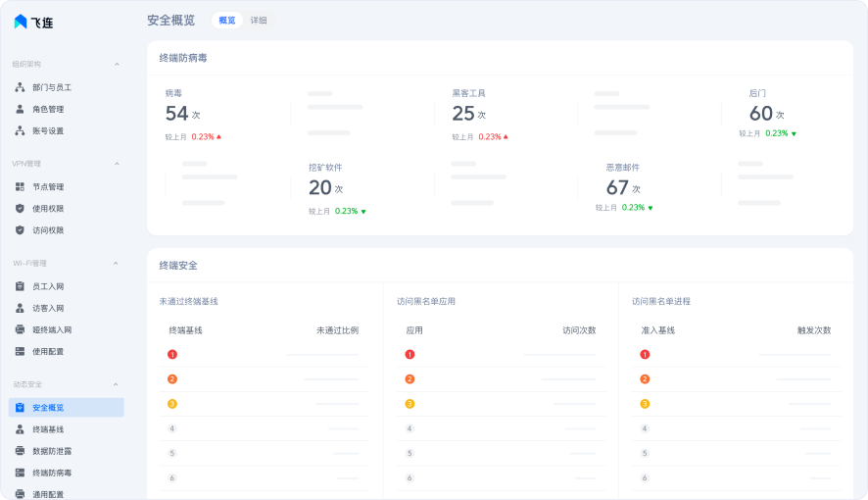This screenshot has width=868, height=500.
Task: Click the 部门与员工 sidebar icon
Action: tap(20, 87)
